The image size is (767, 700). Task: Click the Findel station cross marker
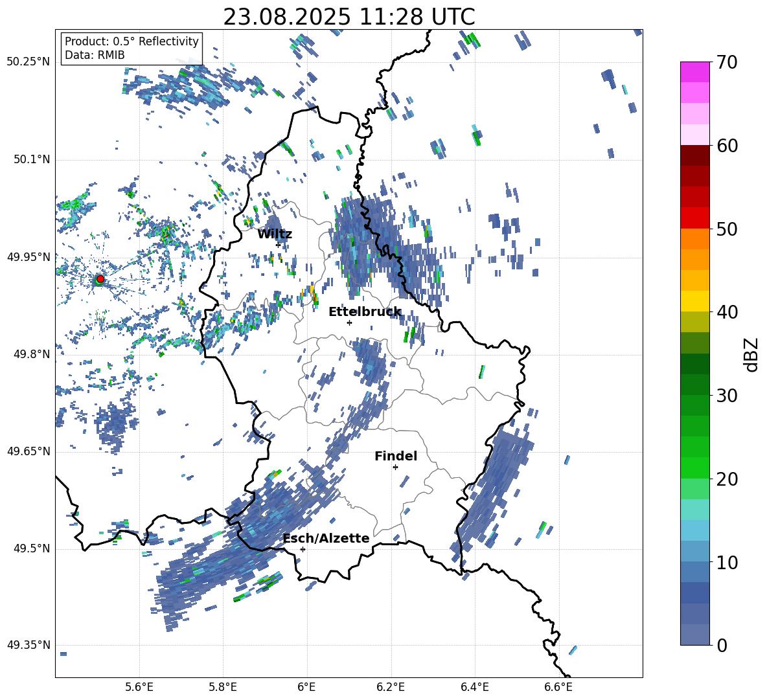pyautogui.click(x=395, y=468)
